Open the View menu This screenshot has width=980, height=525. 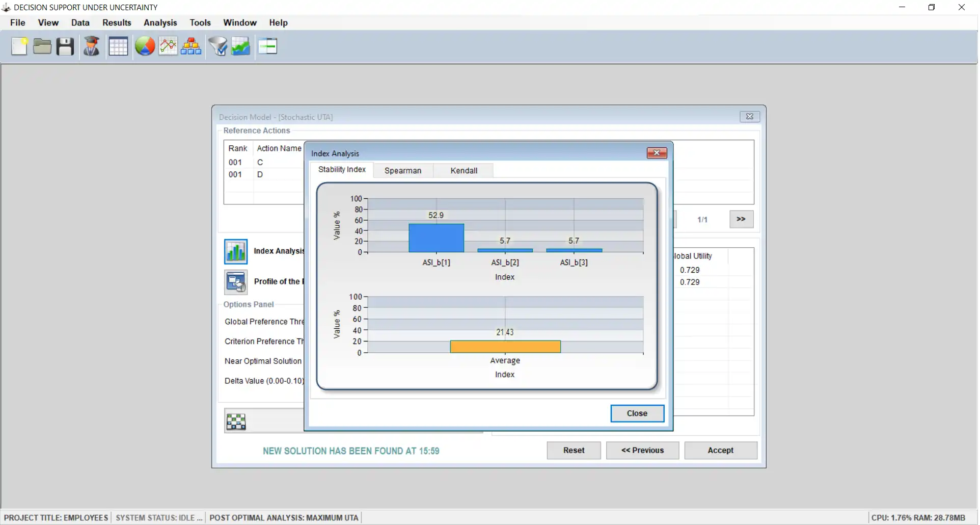click(x=48, y=22)
